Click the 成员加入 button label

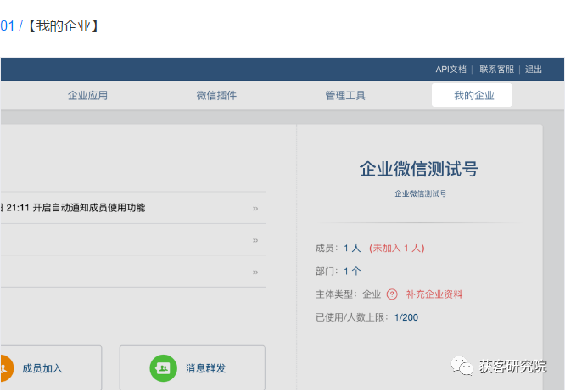[x=42, y=368]
